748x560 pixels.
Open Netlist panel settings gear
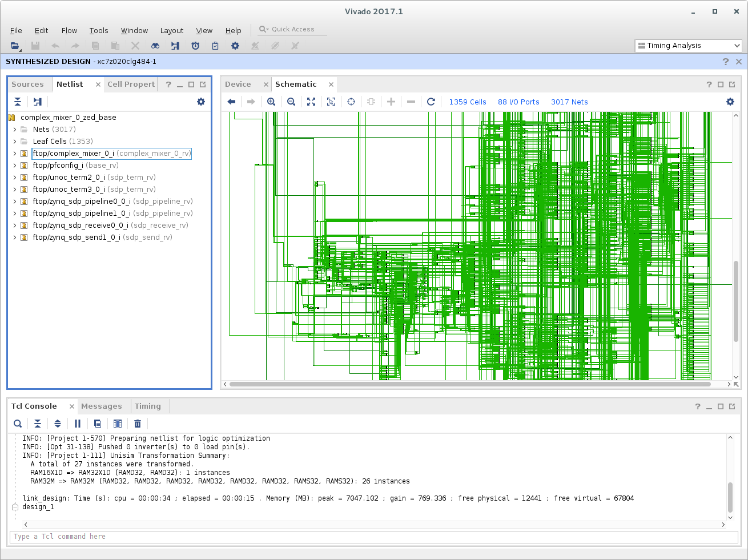click(201, 102)
